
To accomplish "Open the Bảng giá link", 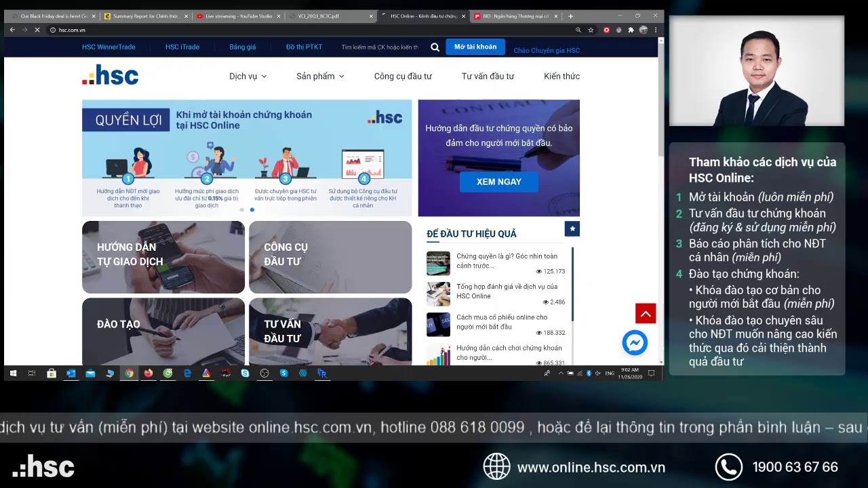I will (x=243, y=47).
